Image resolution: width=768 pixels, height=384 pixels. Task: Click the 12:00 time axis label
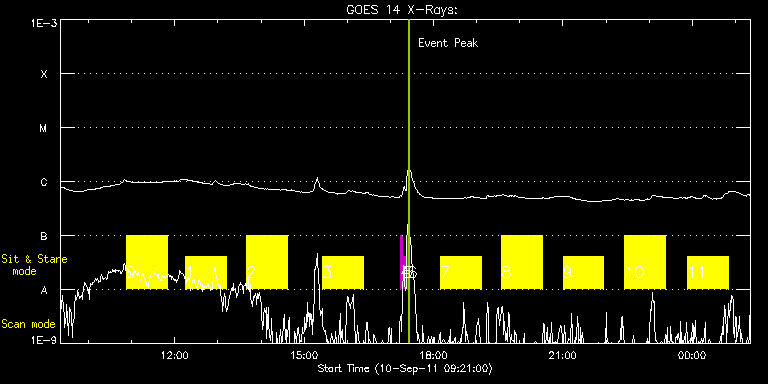pyautogui.click(x=175, y=355)
